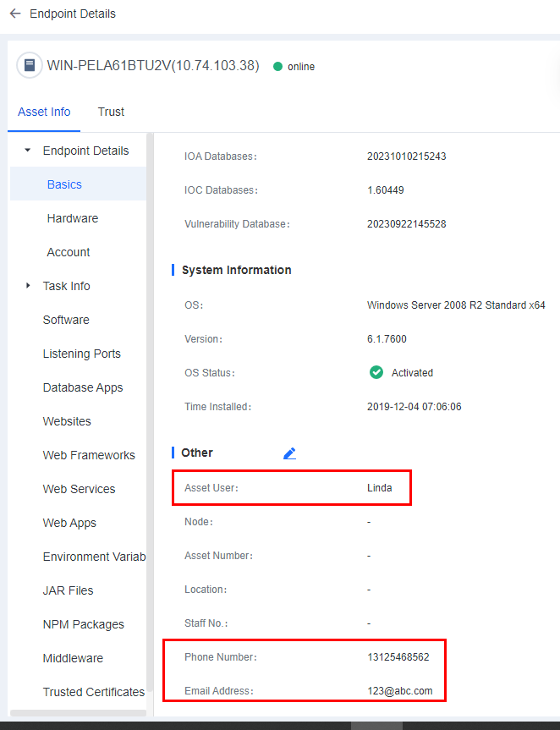Click the endpoint device icon
The width and height of the screenshot is (560, 730).
click(30, 65)
